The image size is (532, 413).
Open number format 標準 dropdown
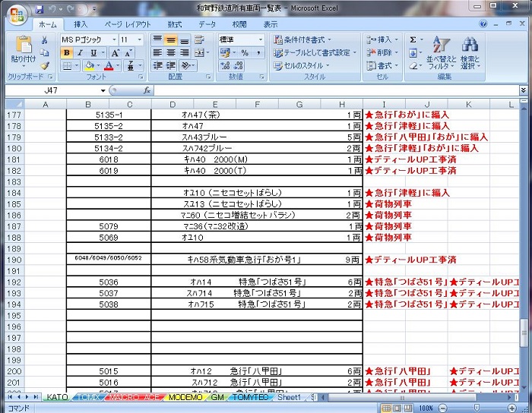point(261,39)
